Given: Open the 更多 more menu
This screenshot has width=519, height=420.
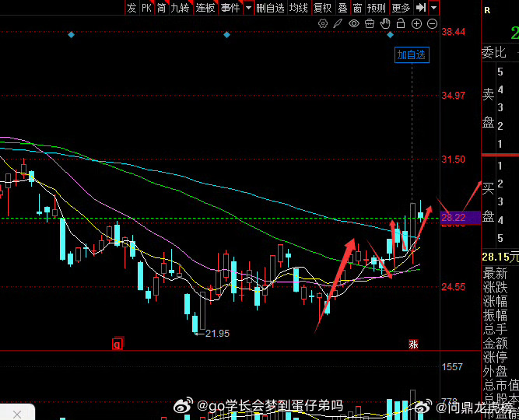Looking at the screenshot, I should click(x=401, y=7).
